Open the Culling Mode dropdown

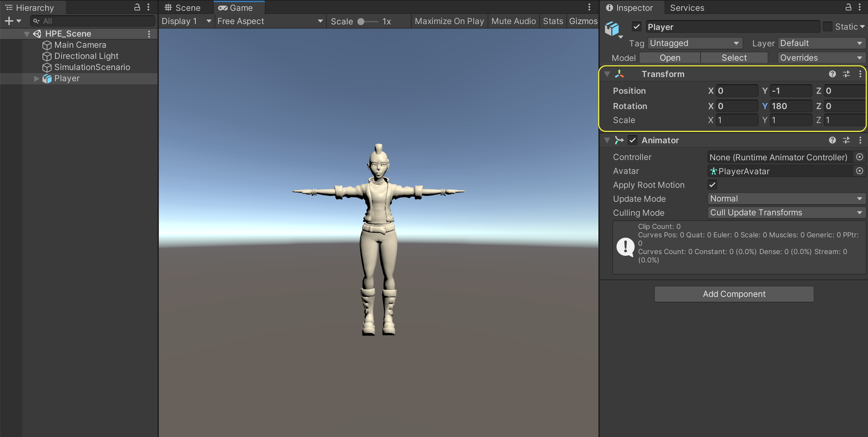(x=786, y=213)
